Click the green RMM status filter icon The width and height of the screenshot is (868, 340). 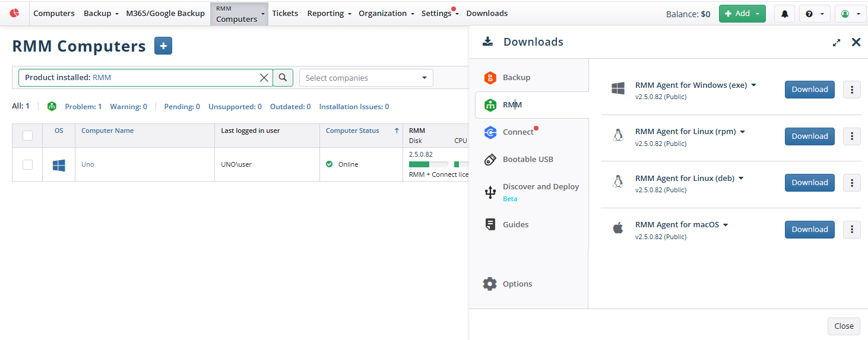tap(52, 107)
